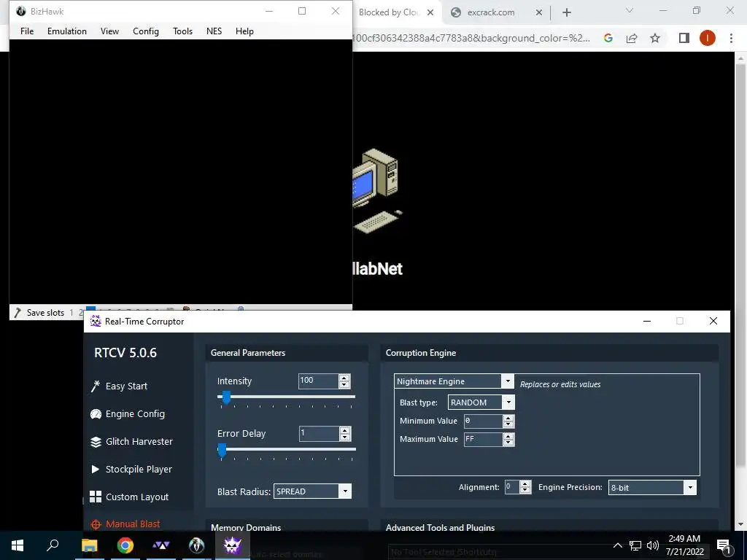This screenshot has width=747, height=560.
Task: Decrease Maximum Value with the down arrow
Action: pyautogui.click(x=508, y=443)
